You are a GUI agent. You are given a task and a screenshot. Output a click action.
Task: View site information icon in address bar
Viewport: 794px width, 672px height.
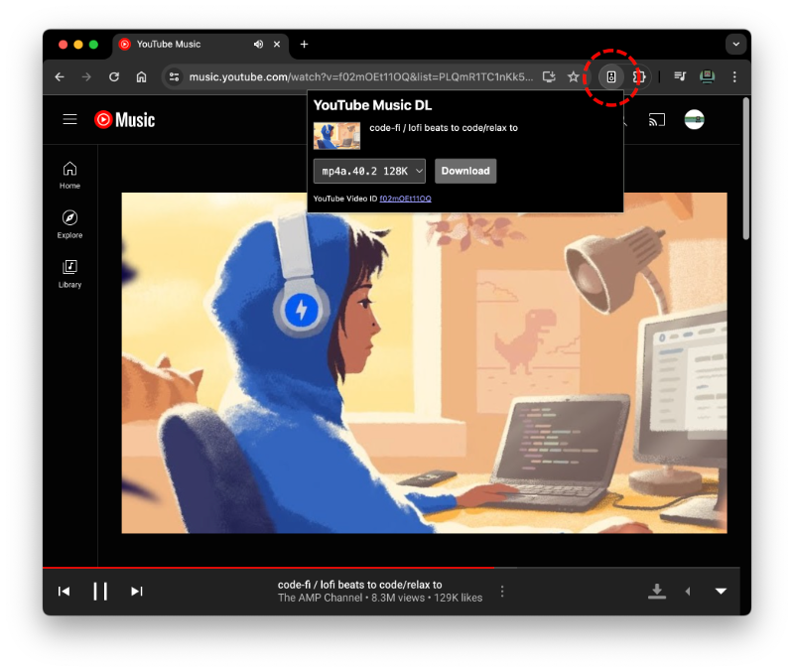tap(175, 77)
